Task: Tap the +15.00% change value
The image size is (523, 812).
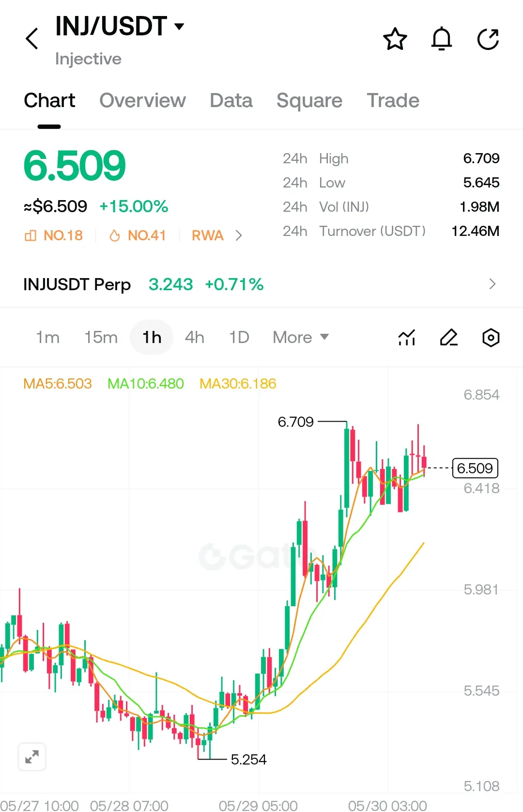Action: 134,206
